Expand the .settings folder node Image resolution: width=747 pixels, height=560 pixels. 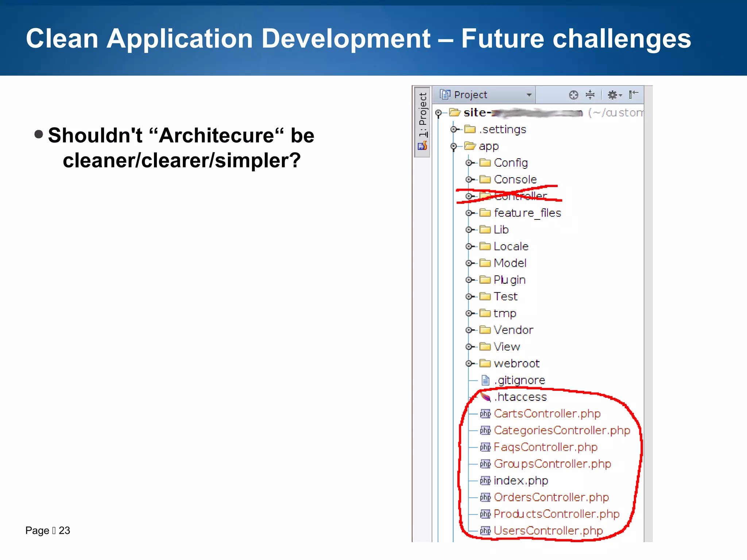[x=453, y=129]
